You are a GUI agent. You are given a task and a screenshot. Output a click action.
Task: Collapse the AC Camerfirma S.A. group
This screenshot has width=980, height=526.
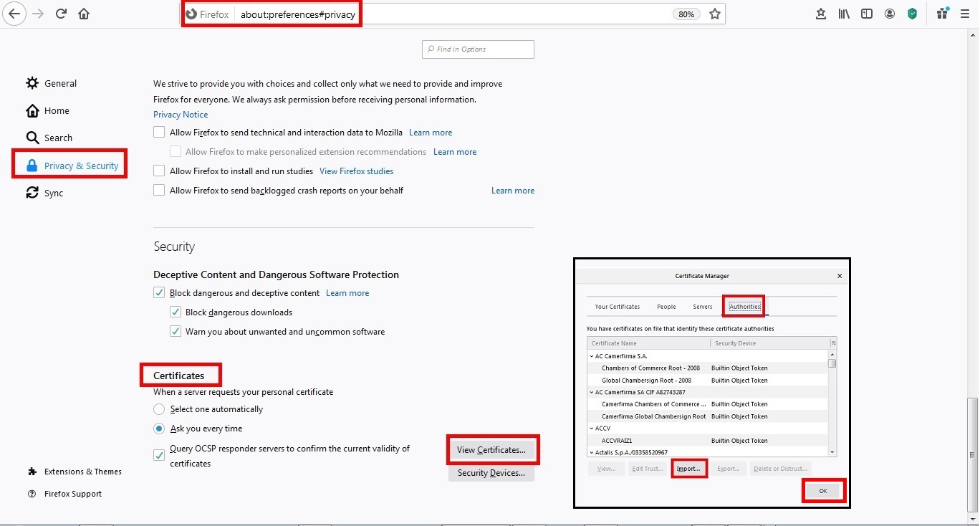(x=592, y=356)
